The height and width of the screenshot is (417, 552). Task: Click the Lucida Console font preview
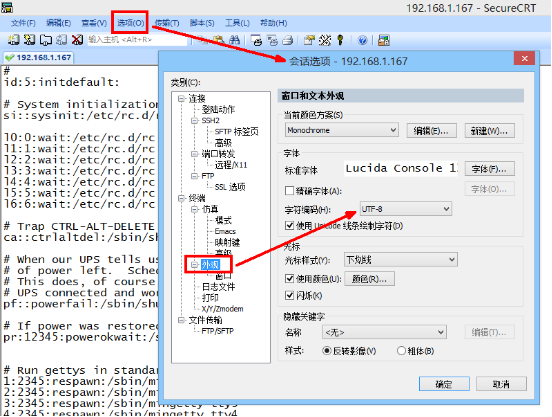(401, 169)
